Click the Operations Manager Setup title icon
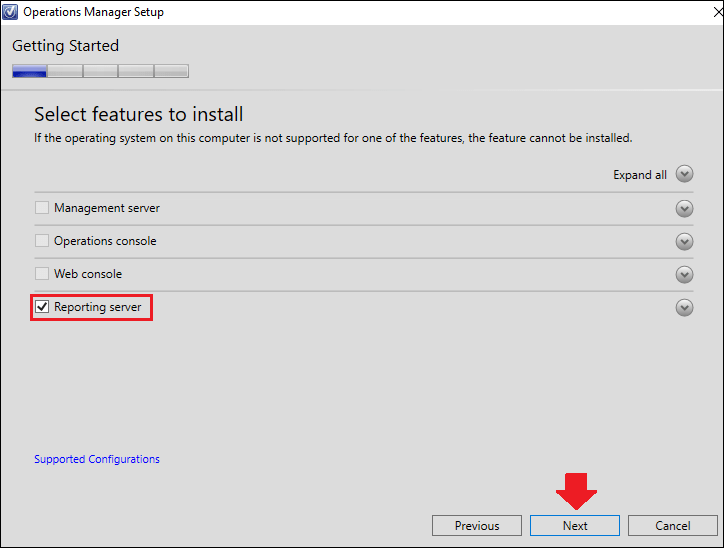 coord(10,12)
